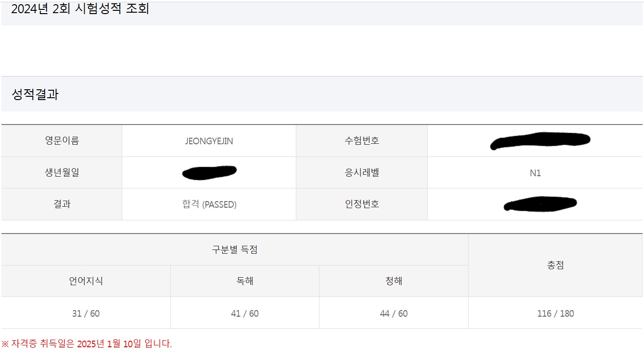This screenshot has height=351, width=644.
Task: Click the redacted 인정번호 value
Action: [540, 204]
